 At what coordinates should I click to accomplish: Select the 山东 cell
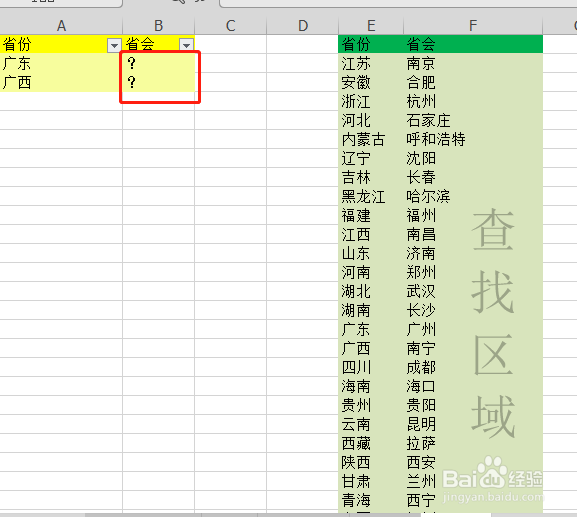tap(371, 254)
